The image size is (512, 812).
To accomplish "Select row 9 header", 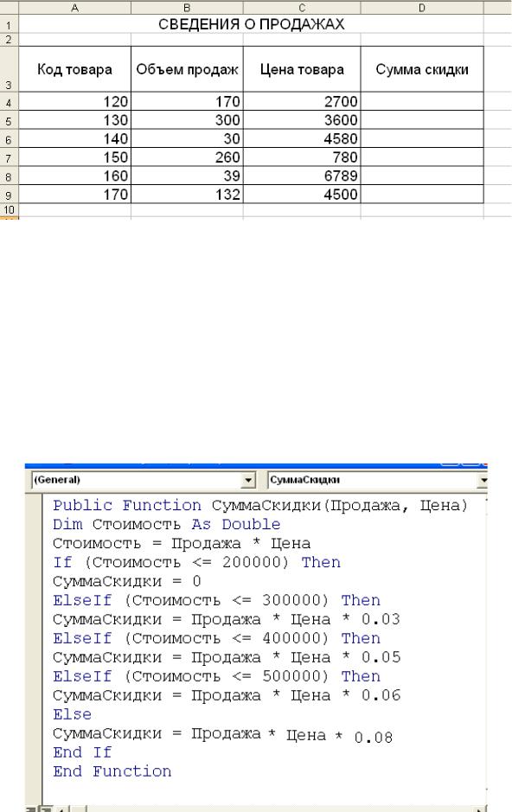I will [9, 195].
